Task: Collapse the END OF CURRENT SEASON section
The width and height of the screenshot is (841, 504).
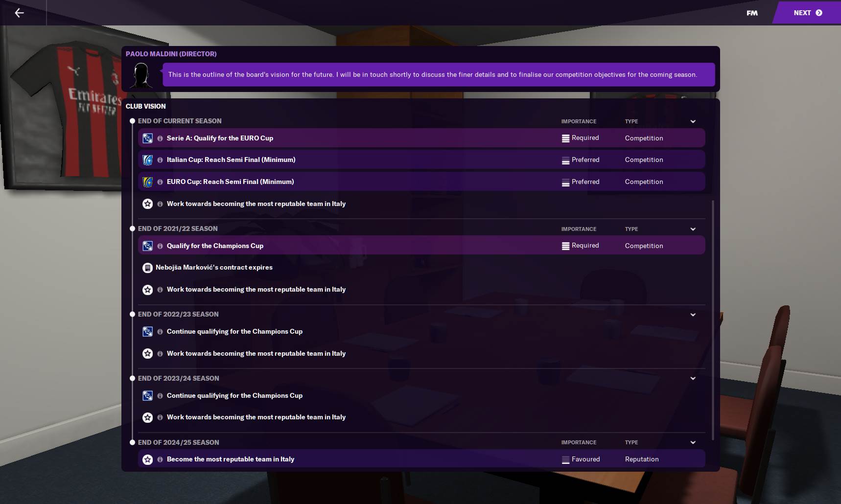Action: pyautogui.click(x=692, y=121)
